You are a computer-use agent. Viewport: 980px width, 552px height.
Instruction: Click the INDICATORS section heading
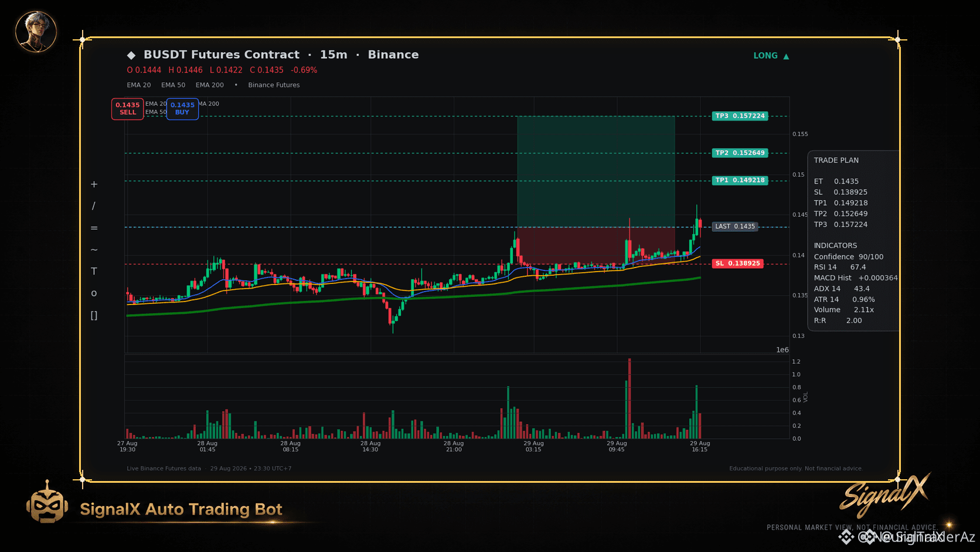(x=835, y=246)
